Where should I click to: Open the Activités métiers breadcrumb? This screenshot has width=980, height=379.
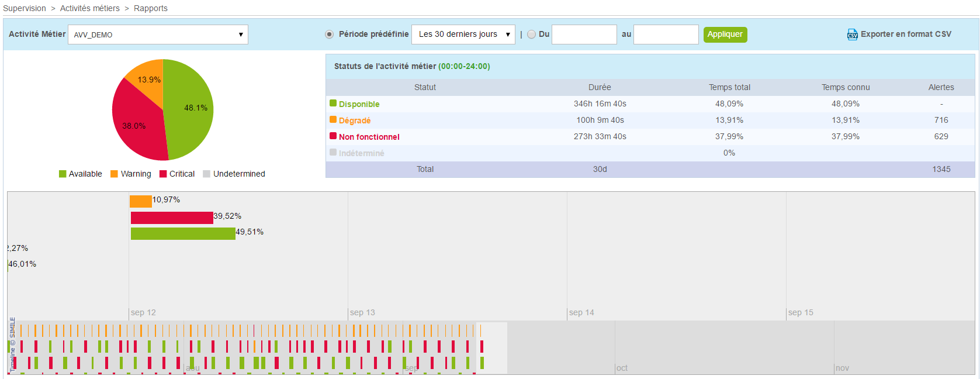click(x=89, y=8)
